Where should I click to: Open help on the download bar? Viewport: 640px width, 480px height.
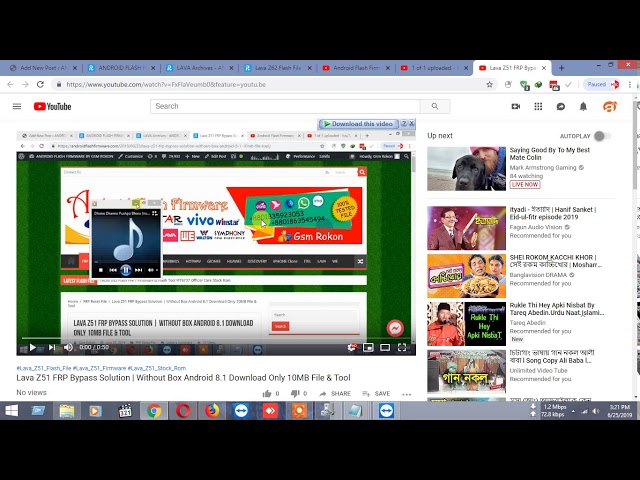click(x=404, y=123)
